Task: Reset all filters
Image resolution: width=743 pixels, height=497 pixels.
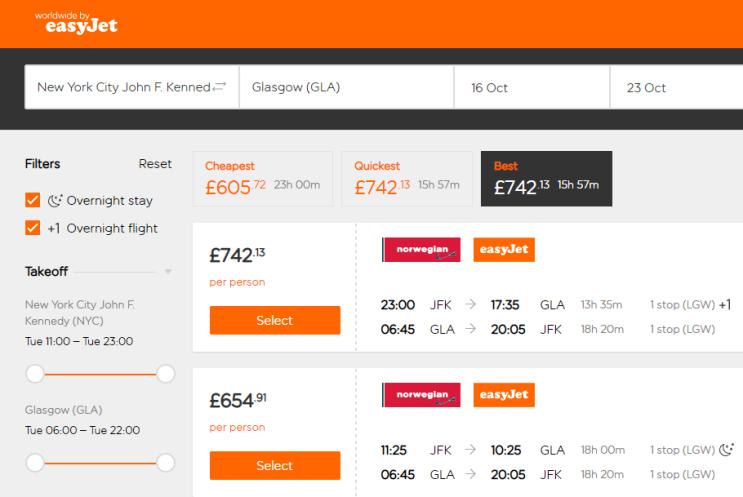Action: coord(155,164)
